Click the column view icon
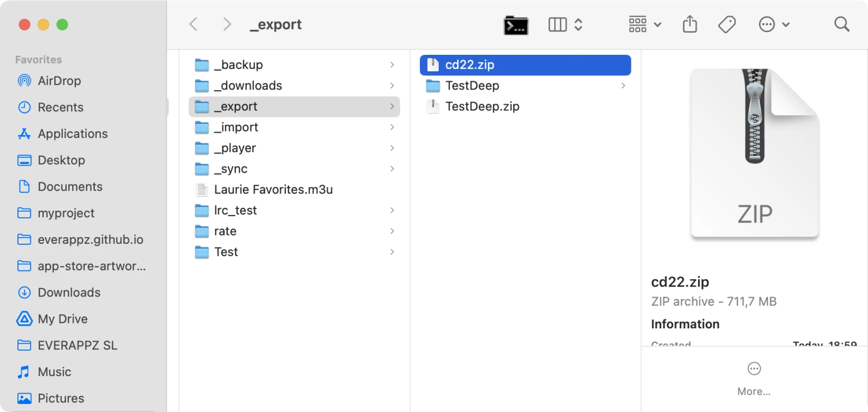Image resolution: width=868 pixels, height=412 pixels. (x=557, y=24)
